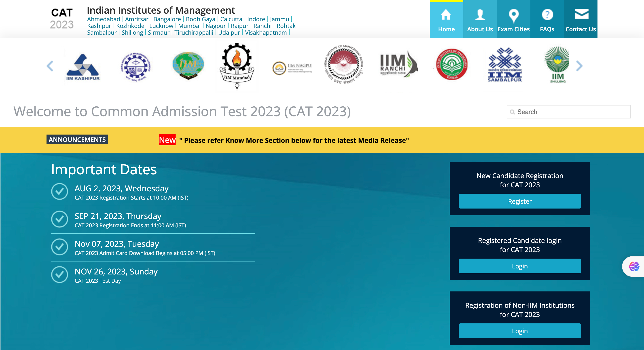Open the IIM Lucknow globe logo
Screen dimensions: 644x350
188,65
